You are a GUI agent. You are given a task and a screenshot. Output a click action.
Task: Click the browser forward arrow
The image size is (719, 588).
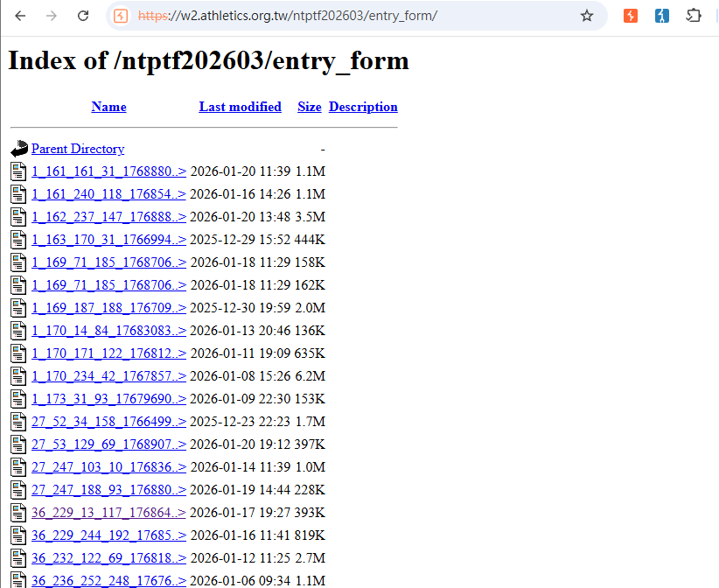52,16
